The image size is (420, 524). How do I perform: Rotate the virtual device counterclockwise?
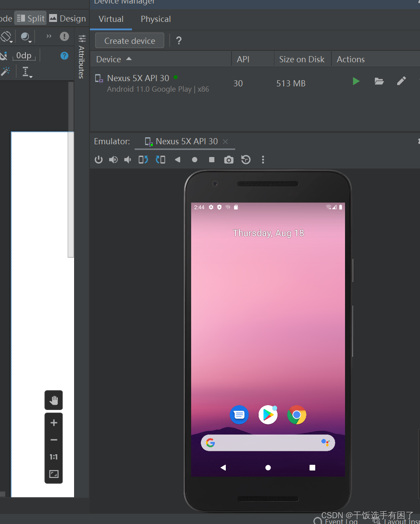[x=143, y=160]
